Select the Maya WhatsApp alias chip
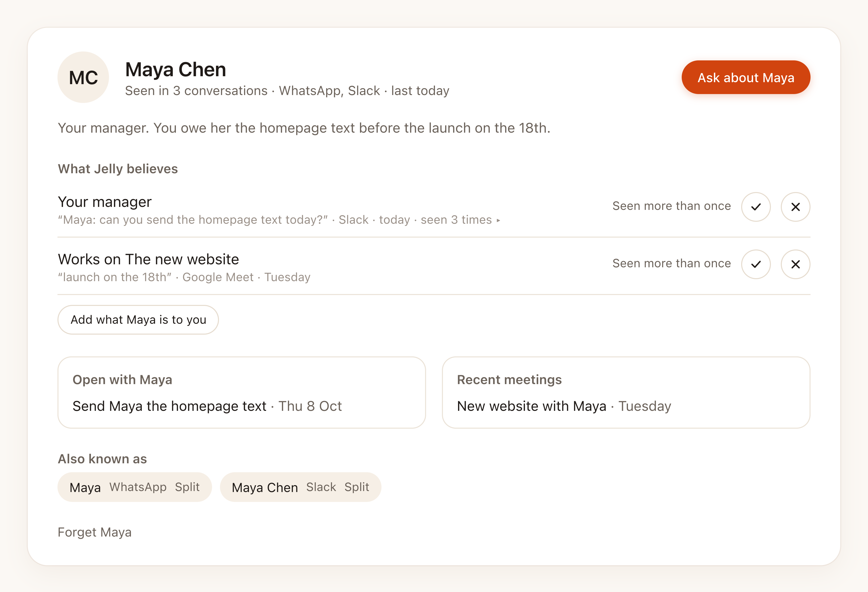868x592 pixels. 135,487
